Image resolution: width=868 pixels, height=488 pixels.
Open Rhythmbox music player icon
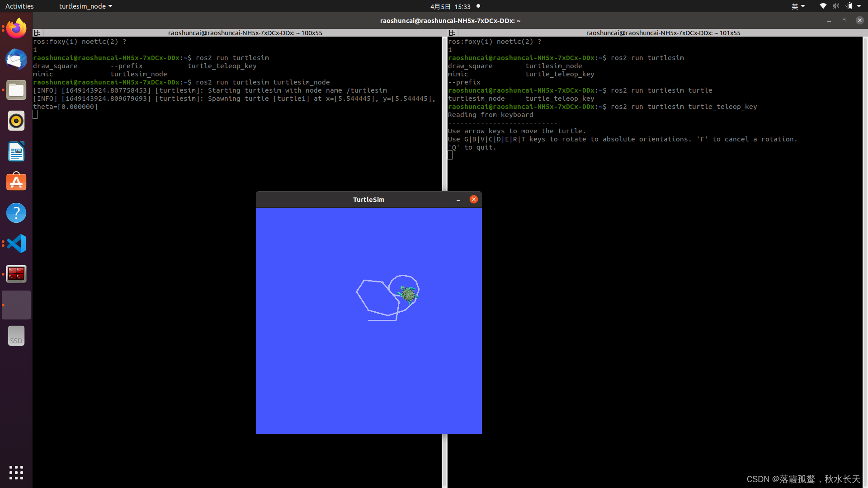coord(16,121)
